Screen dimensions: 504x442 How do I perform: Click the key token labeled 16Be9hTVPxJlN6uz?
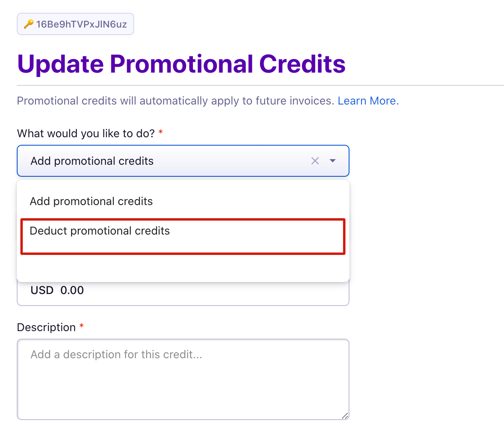(x=75, y=24)
